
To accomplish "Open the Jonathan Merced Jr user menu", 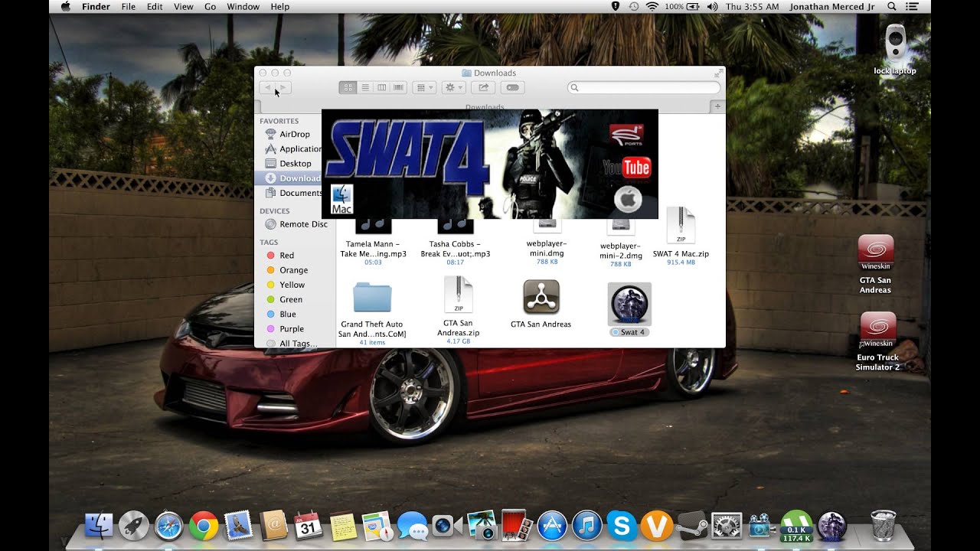I will [833, 6].
